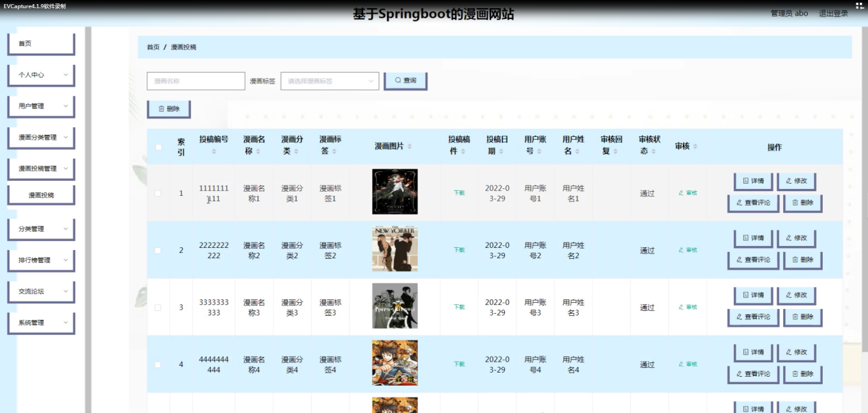
Task: Expand the 个人中心 sidebar menu
Action: tap(41, 75)
